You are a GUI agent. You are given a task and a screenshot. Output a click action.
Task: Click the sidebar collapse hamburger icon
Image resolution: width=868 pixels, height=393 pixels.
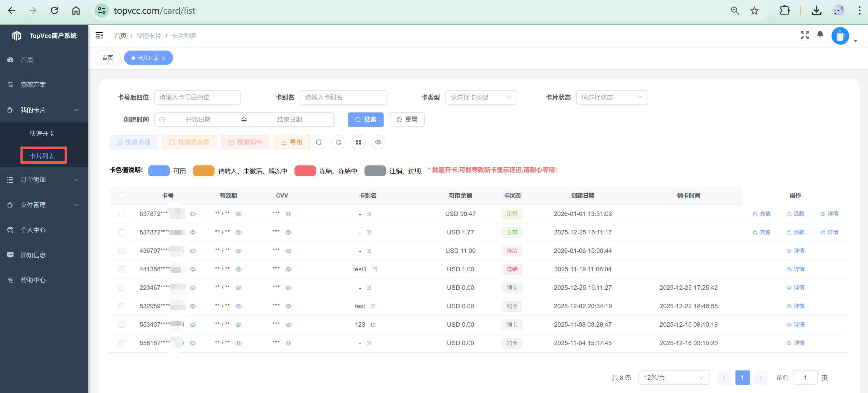[99, 35]
